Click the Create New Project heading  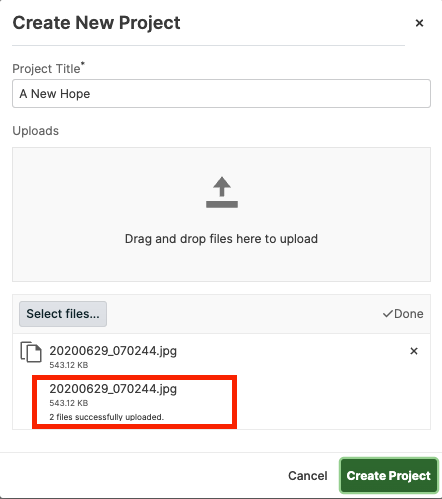click(x=96, y=23)
